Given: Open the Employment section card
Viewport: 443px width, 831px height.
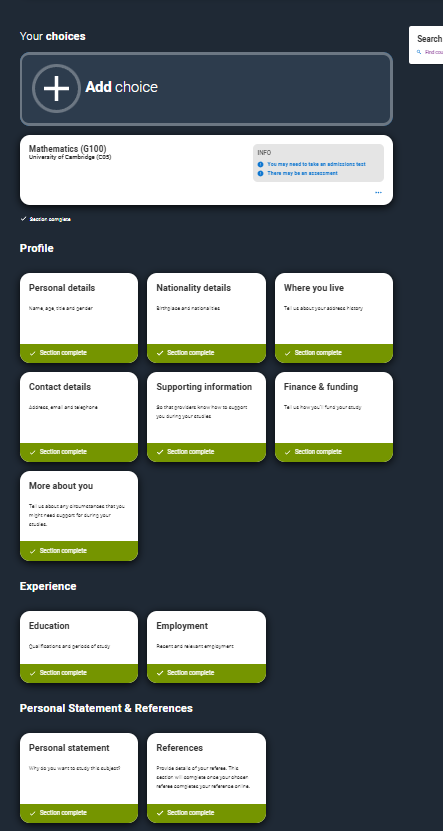Looking at the screenshot, I should click(x=206, y=647).
